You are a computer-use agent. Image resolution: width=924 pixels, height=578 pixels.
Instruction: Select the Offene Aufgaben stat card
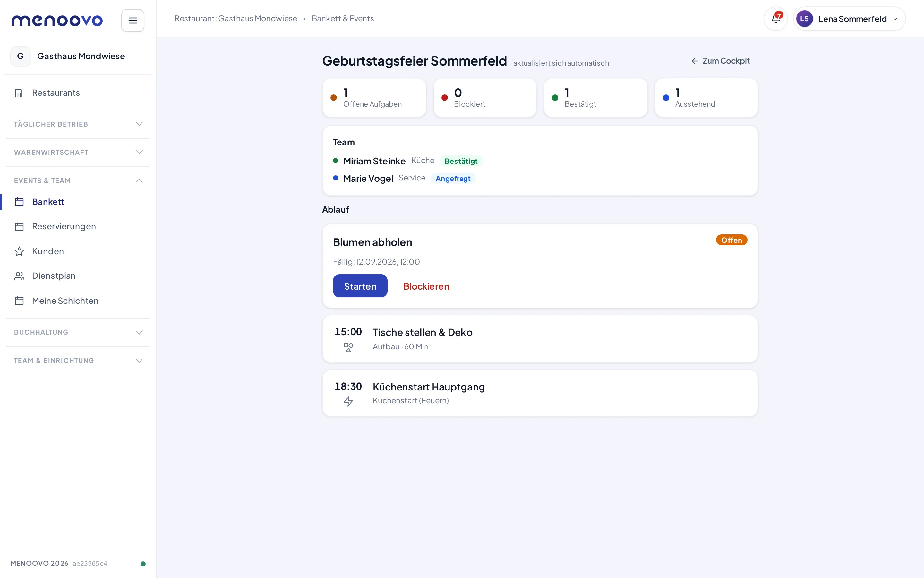click(x=374, y=98)
